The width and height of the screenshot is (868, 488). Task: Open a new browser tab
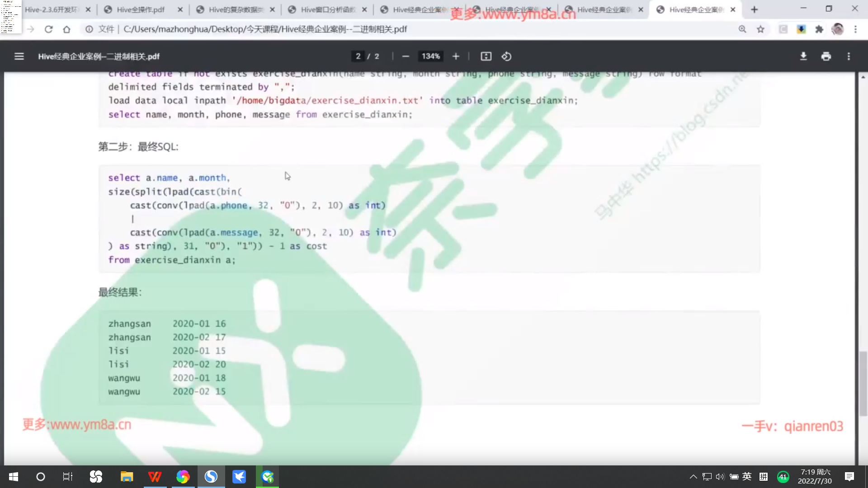[x=754, y=9]
